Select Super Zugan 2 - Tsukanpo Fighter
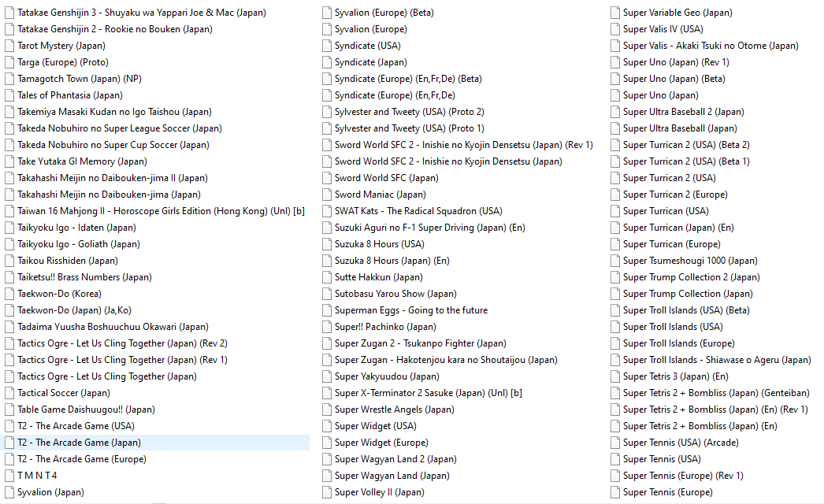Image resolution: width=824 pixels, height=504 pixels. 421,343
